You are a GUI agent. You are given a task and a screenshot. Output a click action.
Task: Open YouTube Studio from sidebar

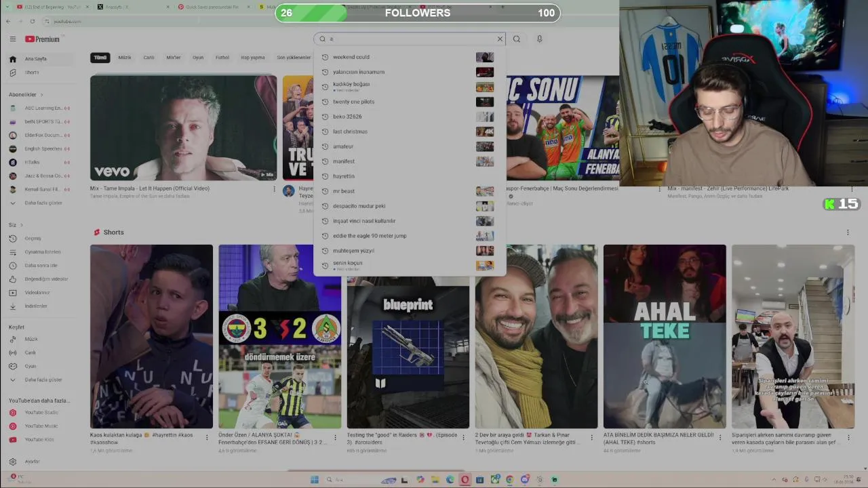41,412
